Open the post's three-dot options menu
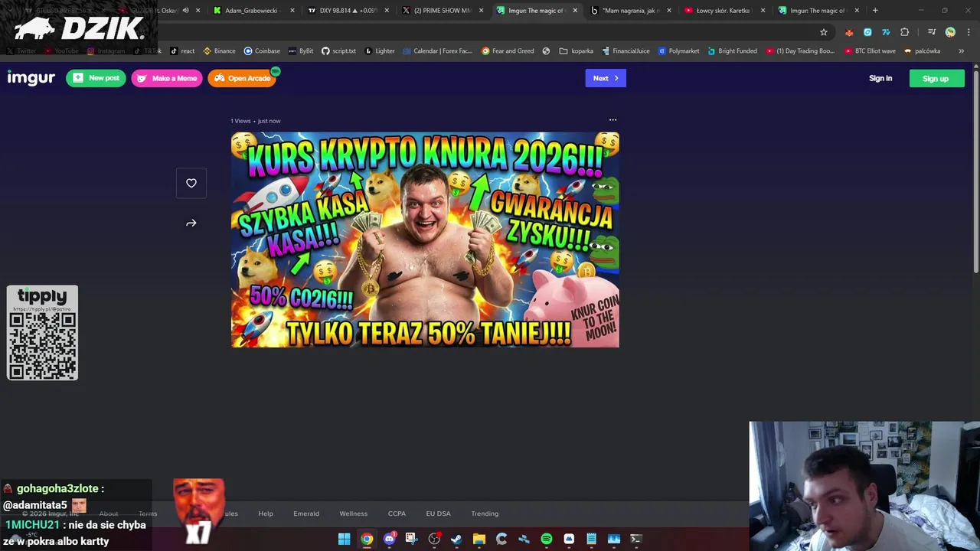Viewport: 980px width, 551px height. coord(612,119)
